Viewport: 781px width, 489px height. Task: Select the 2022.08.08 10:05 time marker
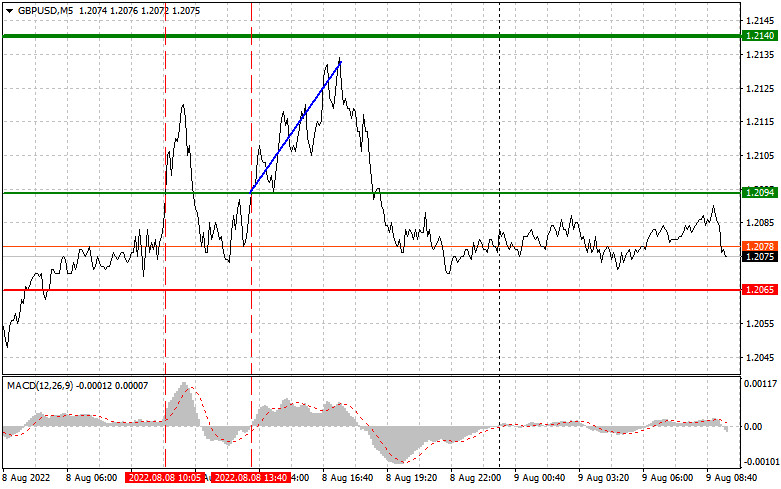click(x=165, y=478)
